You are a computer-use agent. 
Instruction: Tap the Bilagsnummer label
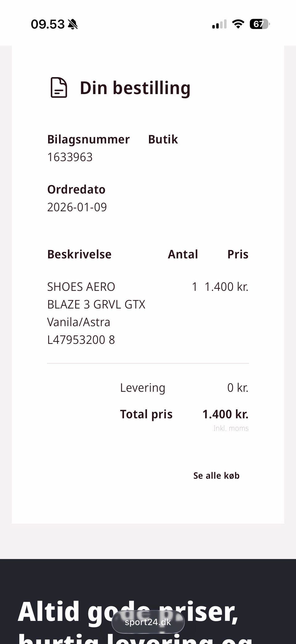88,139
